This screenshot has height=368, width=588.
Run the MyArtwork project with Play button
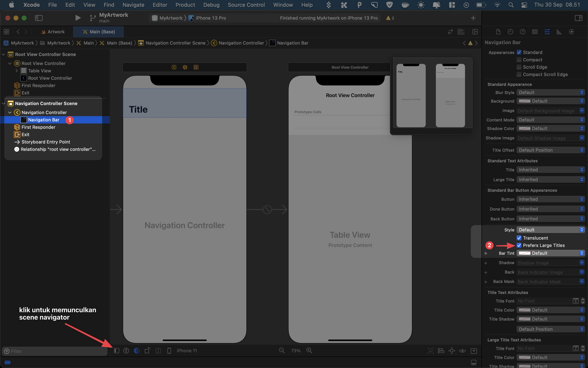[78, 18]
